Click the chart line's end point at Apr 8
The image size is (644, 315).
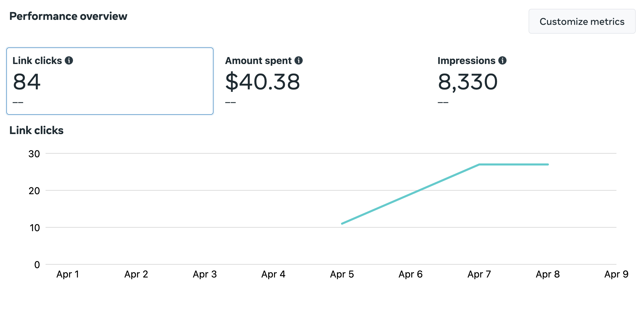(548, 164)
